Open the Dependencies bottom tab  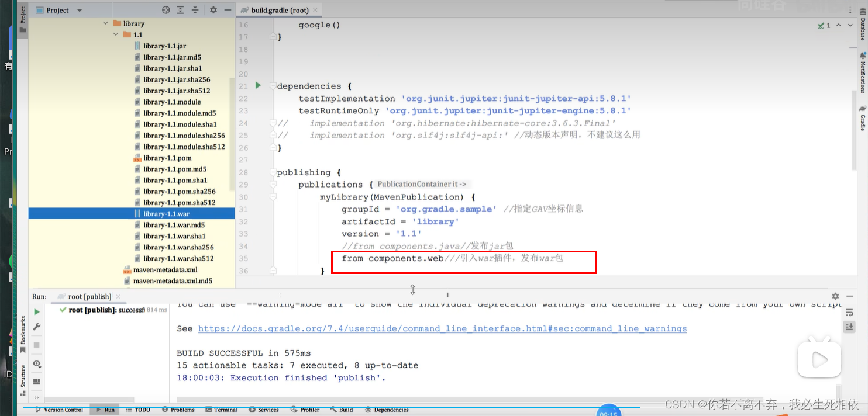coord(387,410)
